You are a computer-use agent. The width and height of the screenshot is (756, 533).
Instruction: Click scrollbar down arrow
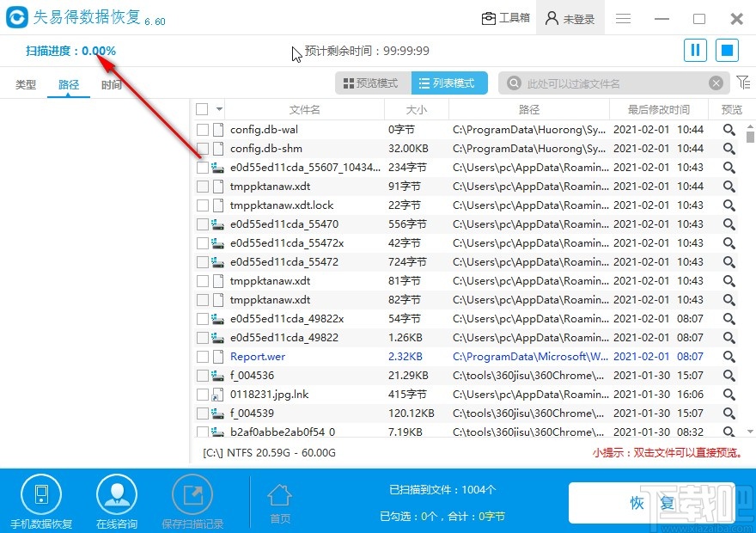pyautogui.click(x=750, y=432)
